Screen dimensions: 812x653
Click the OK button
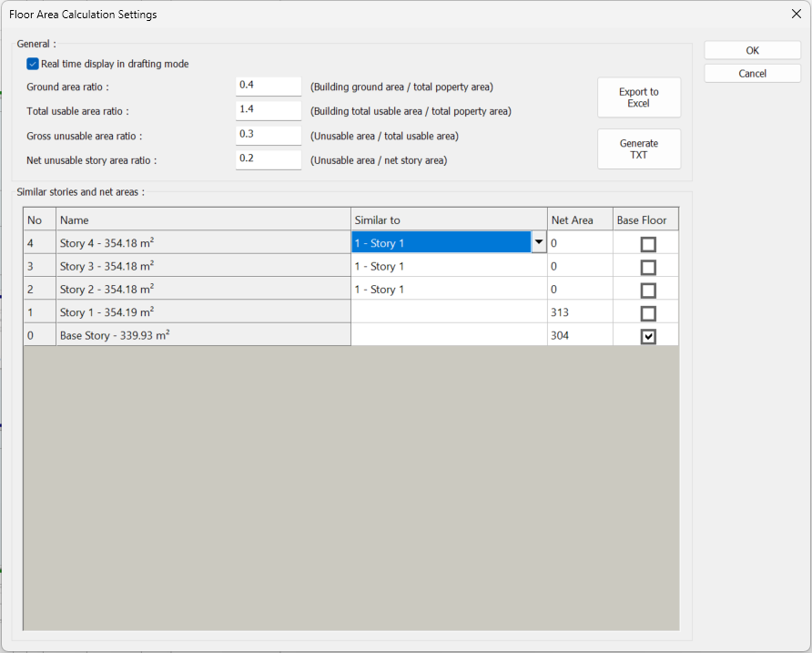(752, 51)
